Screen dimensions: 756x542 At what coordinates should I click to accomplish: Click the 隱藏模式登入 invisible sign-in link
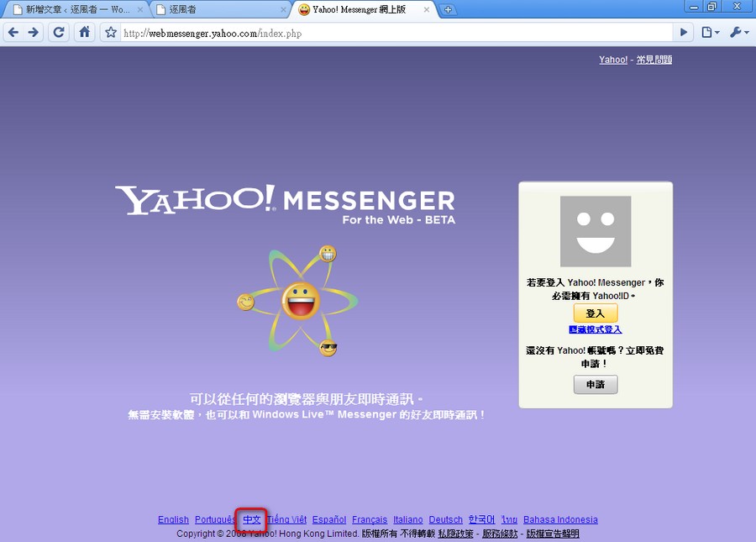point(596,329)
